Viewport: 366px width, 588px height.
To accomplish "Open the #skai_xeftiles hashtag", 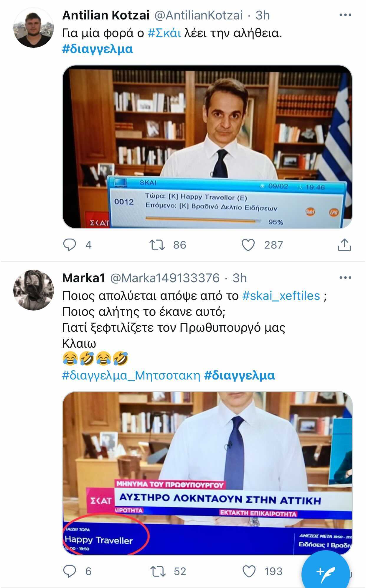I will point(281,295).
